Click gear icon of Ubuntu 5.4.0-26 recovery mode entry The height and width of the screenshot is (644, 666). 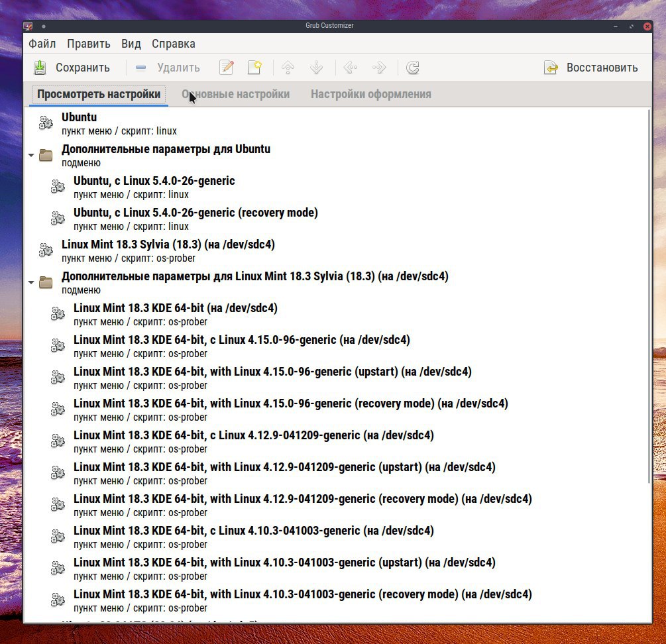tap(58, 219)
